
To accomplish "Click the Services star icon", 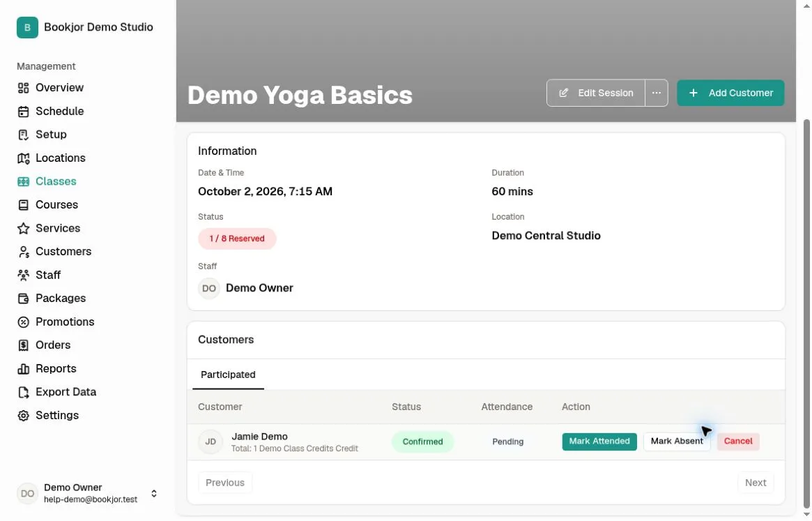I will [x=23, y=229].
